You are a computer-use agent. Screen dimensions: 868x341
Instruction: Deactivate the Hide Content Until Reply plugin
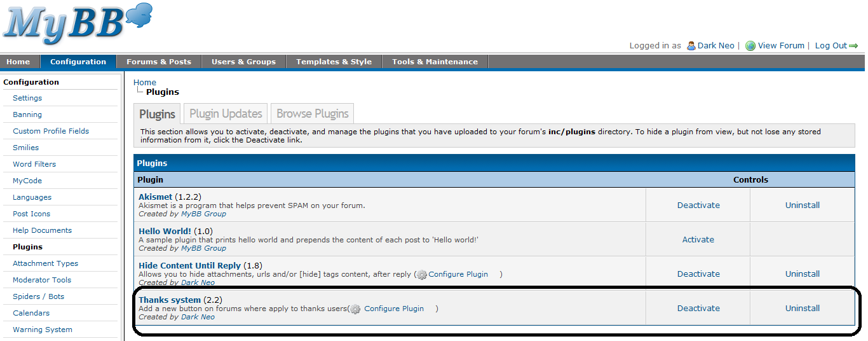(698, 274)
